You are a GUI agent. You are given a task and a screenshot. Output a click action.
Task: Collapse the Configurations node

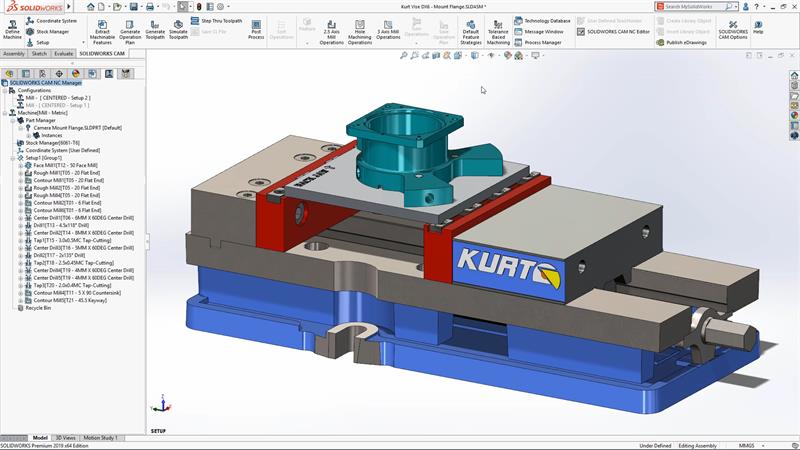5,90
